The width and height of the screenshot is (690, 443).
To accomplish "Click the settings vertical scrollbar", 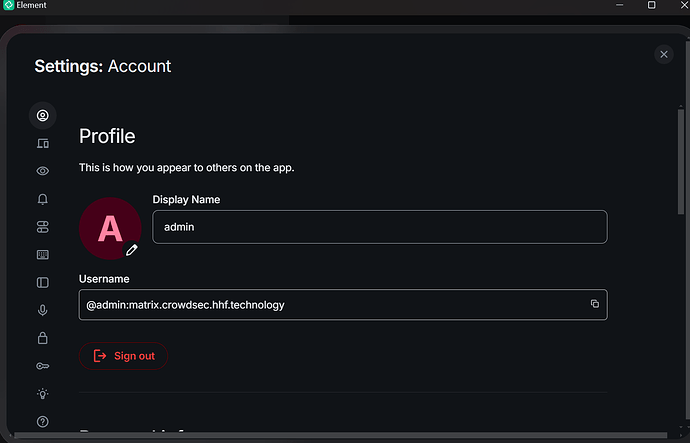I will [681, 162].
